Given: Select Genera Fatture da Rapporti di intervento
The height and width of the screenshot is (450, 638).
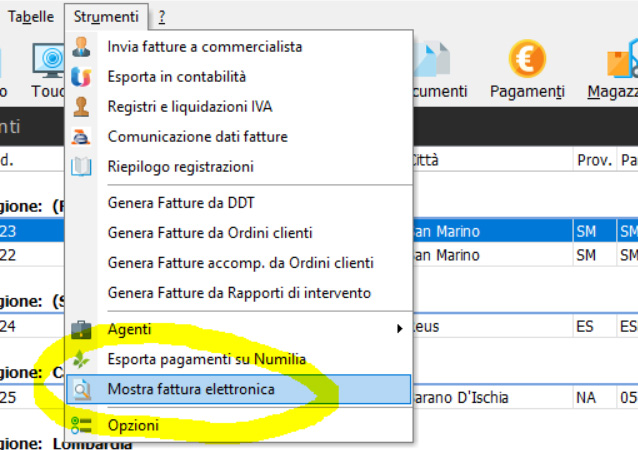Looking at the screenshot, I should click(x=239, y=293).
